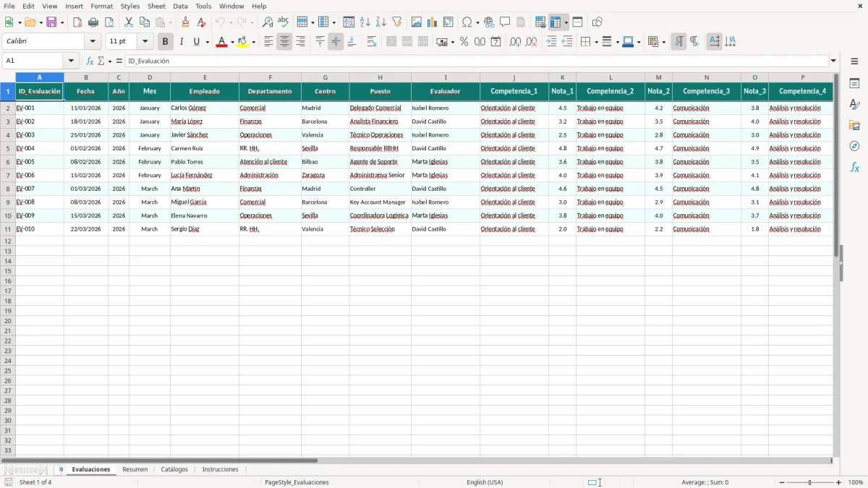Screen dimensions: 868x488
Task: Toggle Align Left
Action: pyautogui.click(x=268, y=42)
